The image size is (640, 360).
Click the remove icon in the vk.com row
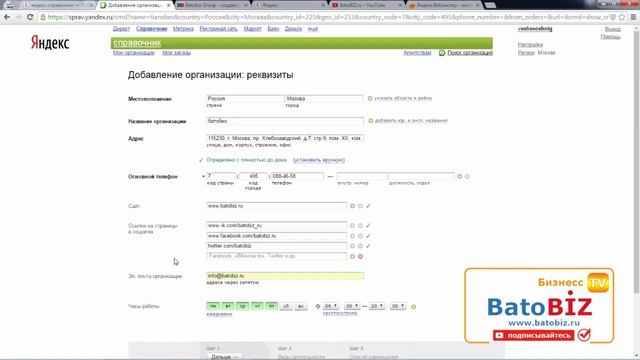pyautogui.click(x=360, y=225)
